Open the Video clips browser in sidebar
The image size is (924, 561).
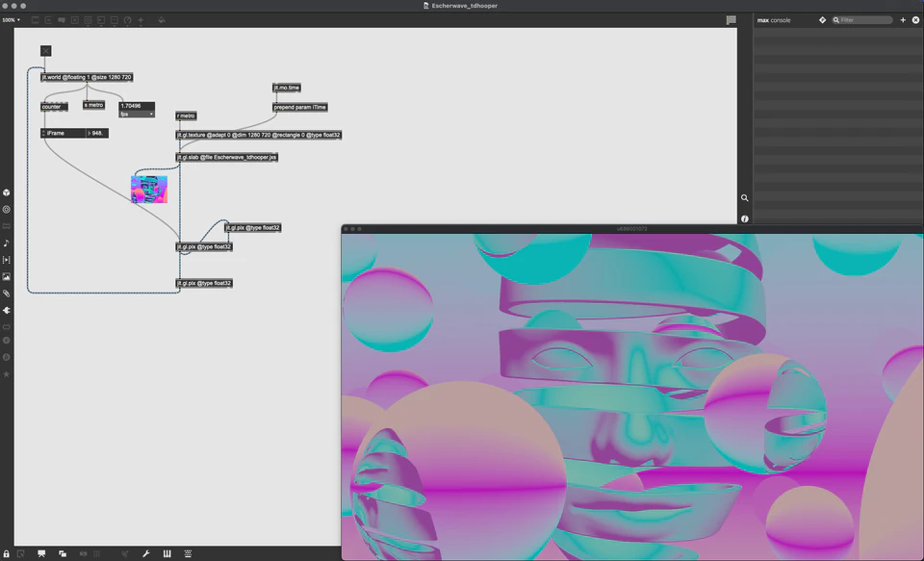pos(7,260)
